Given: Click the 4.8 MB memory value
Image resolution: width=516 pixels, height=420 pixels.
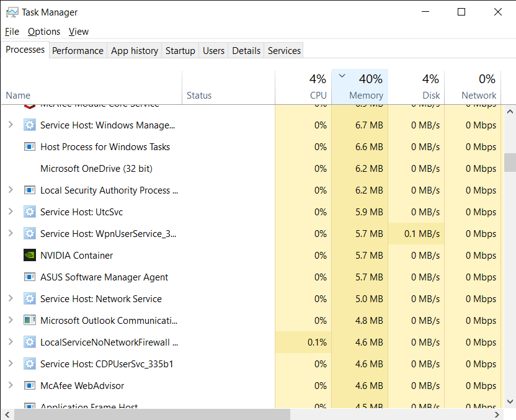Looking at the screenshot, I should pos(369,321).
